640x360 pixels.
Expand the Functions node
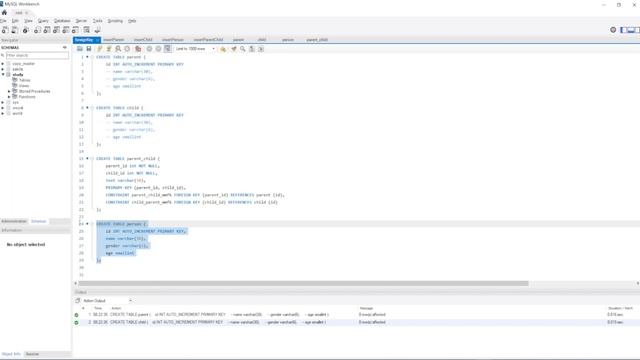pos(9,97)
